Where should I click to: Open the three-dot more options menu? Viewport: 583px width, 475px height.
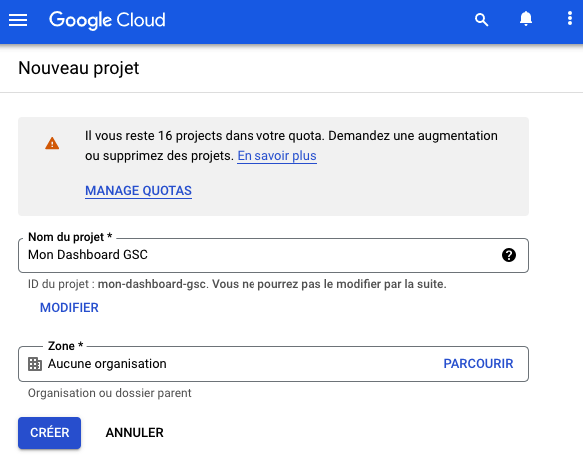pos(570,19)
